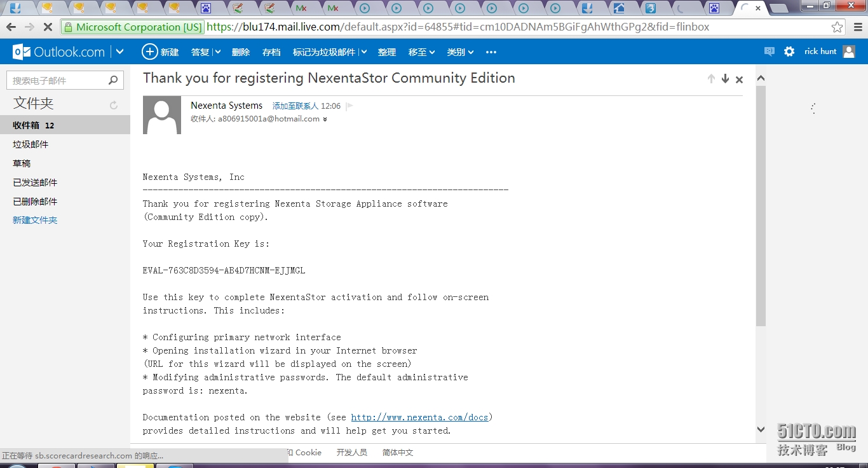This screenshot has height=468, width=868.
Task: Close the open email with X
Action: coord(739,79)
